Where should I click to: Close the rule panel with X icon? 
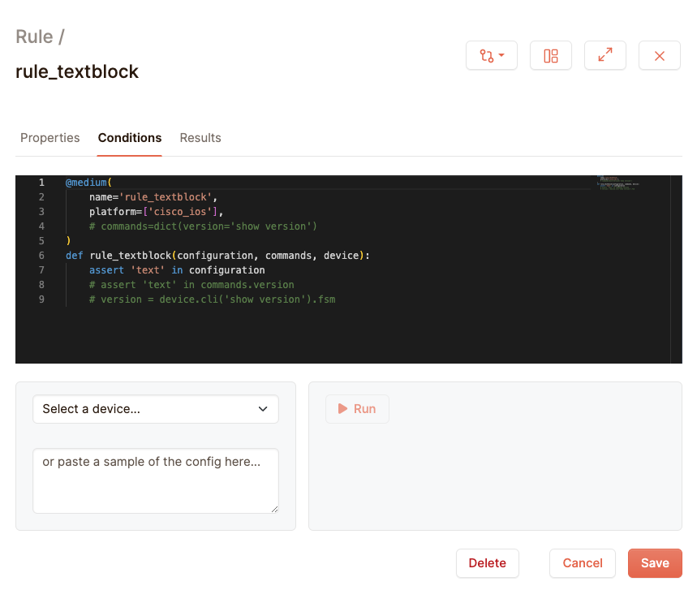tap(659, 56)
